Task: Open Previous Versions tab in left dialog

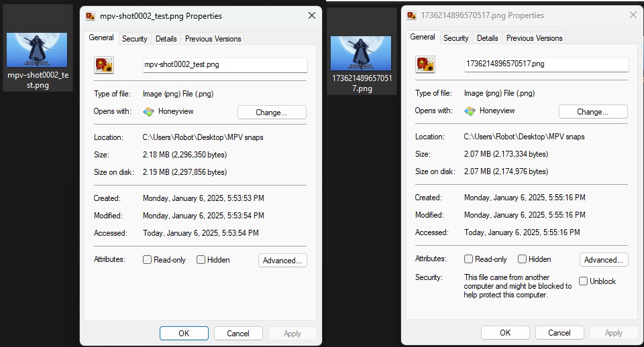Action: [213, 39]
